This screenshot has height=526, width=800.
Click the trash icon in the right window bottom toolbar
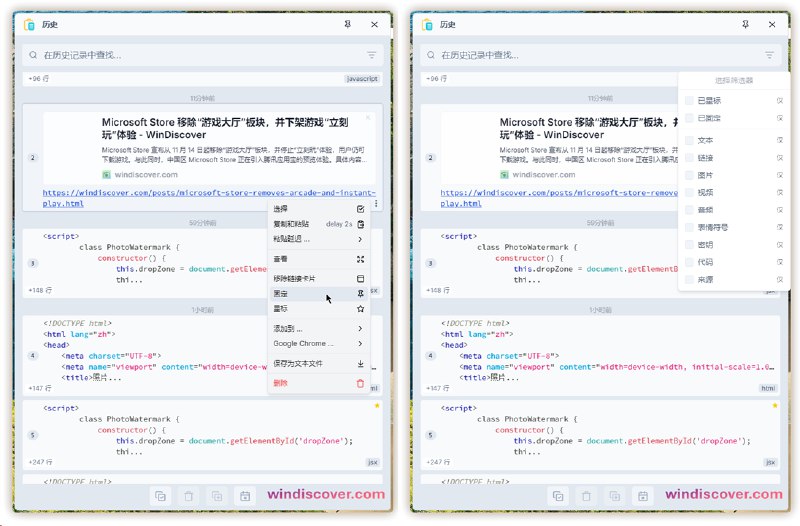pyautogui.click(x=587, y=496)
